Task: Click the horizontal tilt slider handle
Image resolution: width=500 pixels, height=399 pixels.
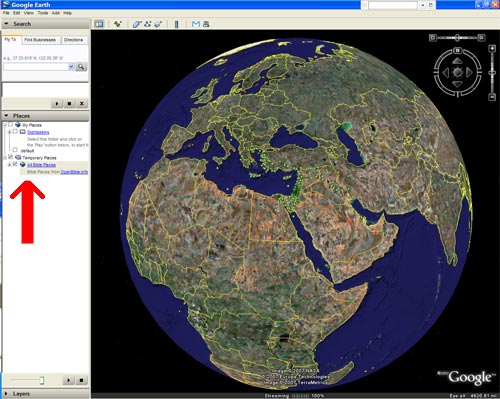Action: coord(457,38)
